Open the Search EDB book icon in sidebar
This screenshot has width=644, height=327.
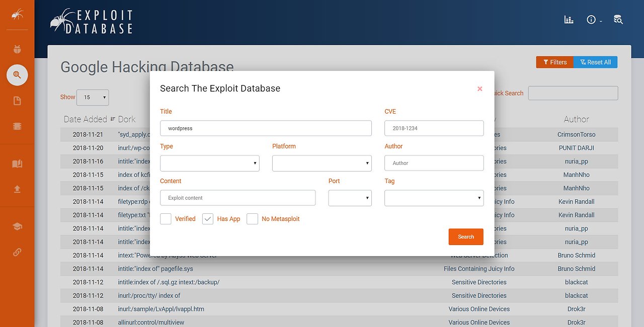(17, 163)
